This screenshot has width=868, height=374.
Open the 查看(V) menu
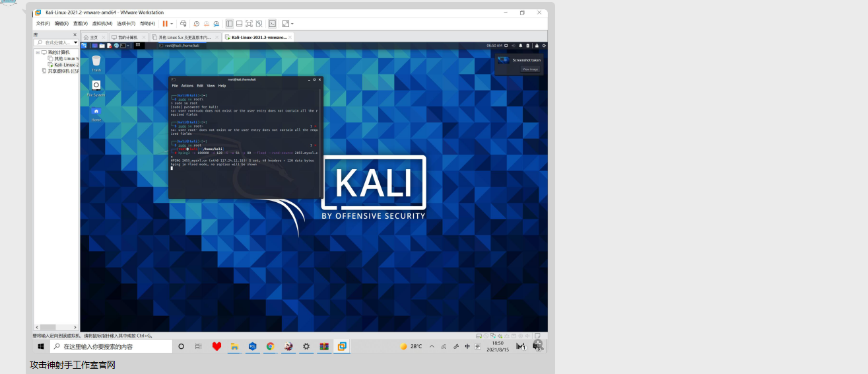[80, 24]
